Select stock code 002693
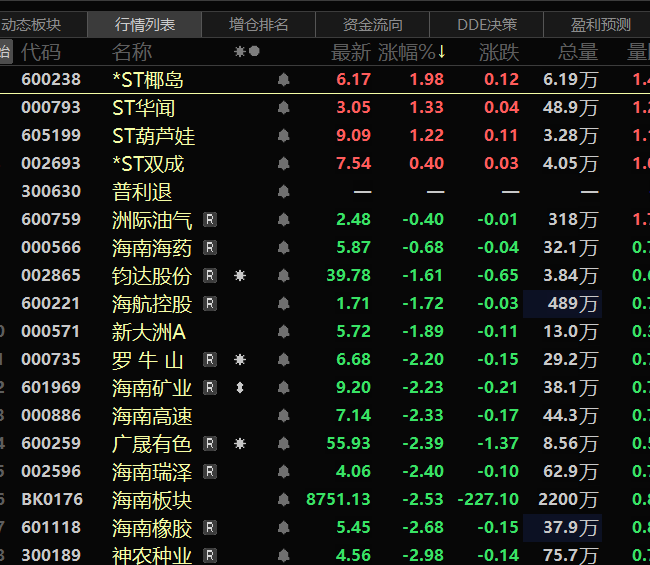Viewport: 650px width, 565px height. (51, 163)
